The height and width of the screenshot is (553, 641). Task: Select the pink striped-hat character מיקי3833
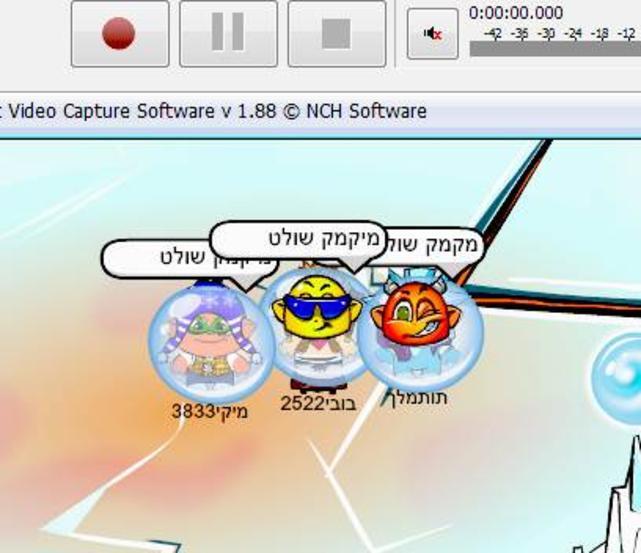pos(211,341)
